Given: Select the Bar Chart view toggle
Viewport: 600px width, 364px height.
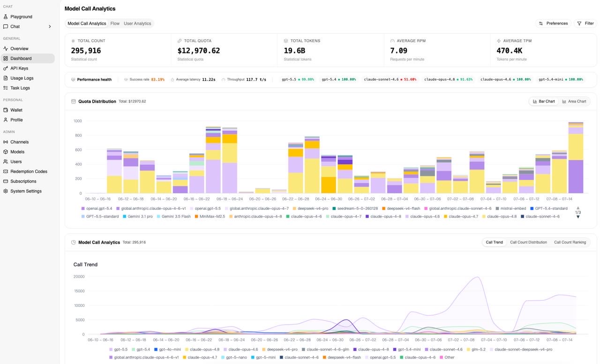Looking at the screenshot, I should 544,101.
